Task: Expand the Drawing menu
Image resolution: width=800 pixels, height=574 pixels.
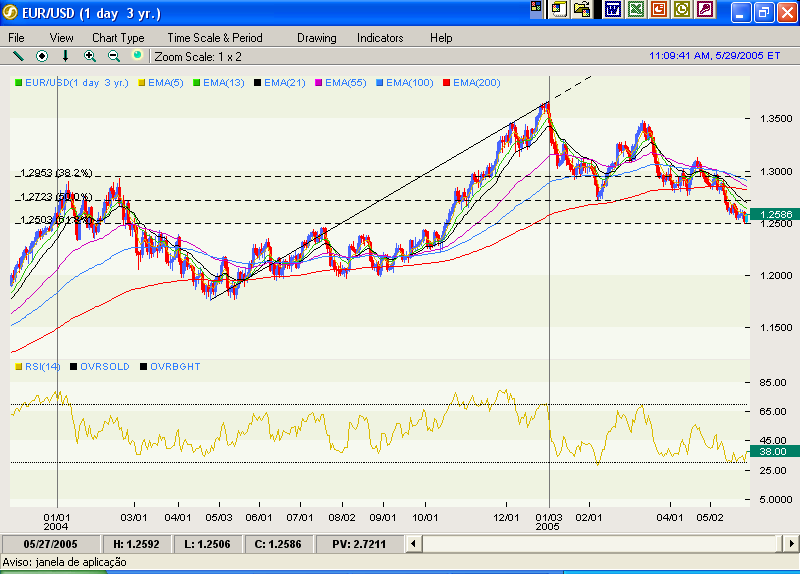Action: tap(317, 38)
